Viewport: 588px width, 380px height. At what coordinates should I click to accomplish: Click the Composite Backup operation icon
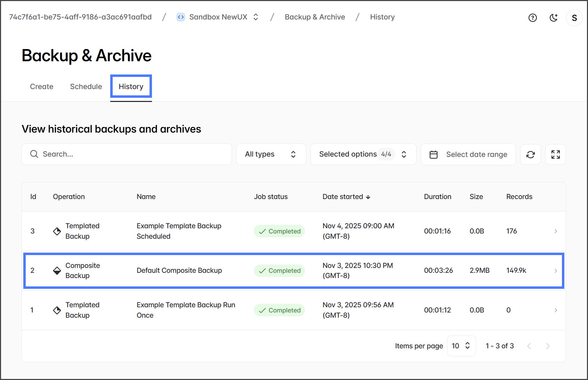pyautogui.click(x=57, y=271)
